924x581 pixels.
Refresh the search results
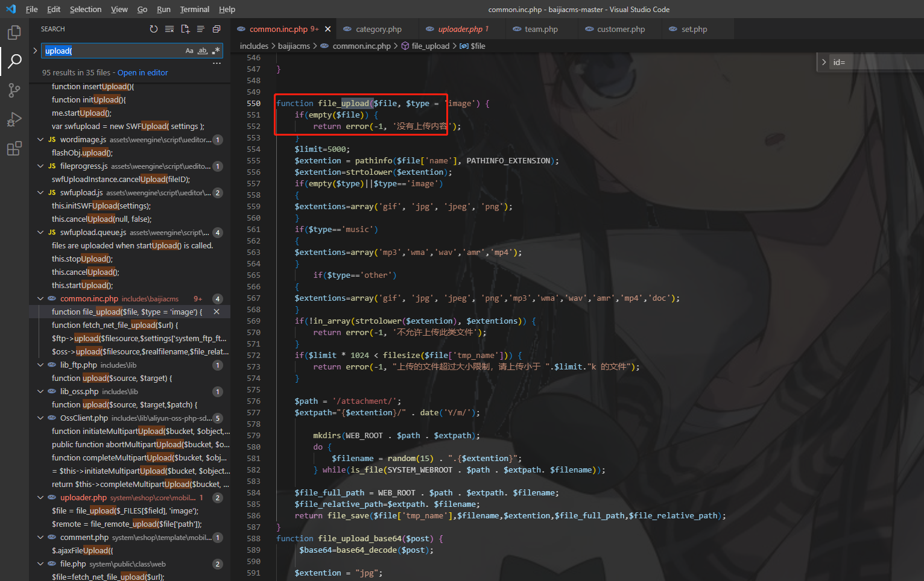click(x=154, y=29)
